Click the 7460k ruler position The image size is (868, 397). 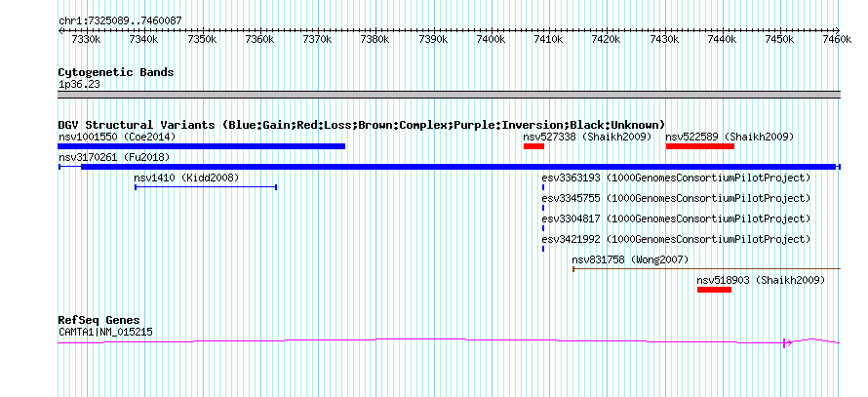838,40
